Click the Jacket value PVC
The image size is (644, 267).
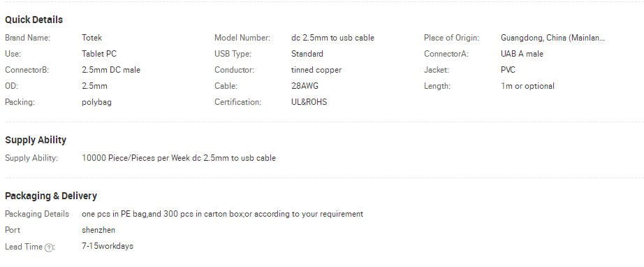coord(508,70)
